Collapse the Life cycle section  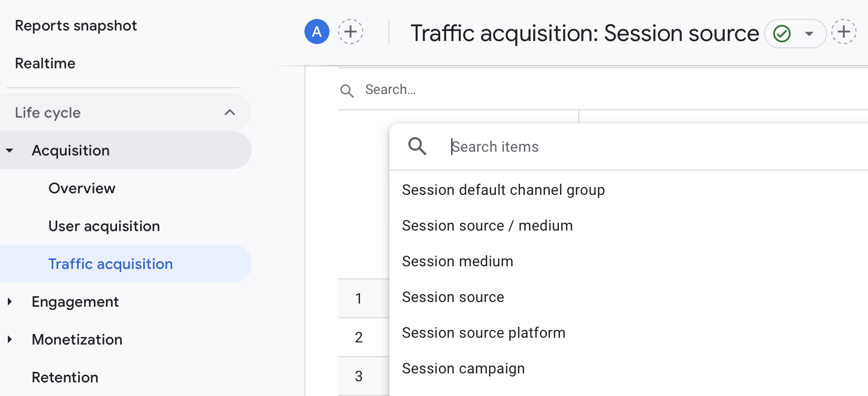(230, 112)
